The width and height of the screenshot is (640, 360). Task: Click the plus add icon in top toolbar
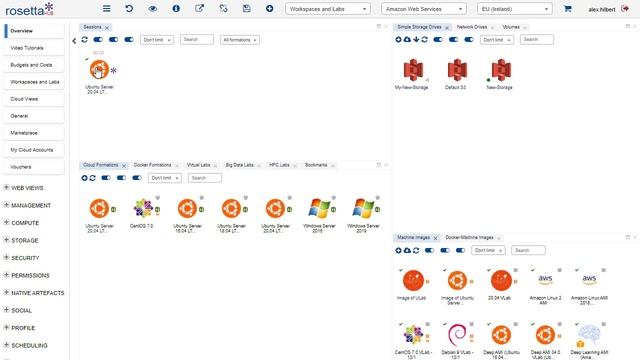[x=269, y=9]
